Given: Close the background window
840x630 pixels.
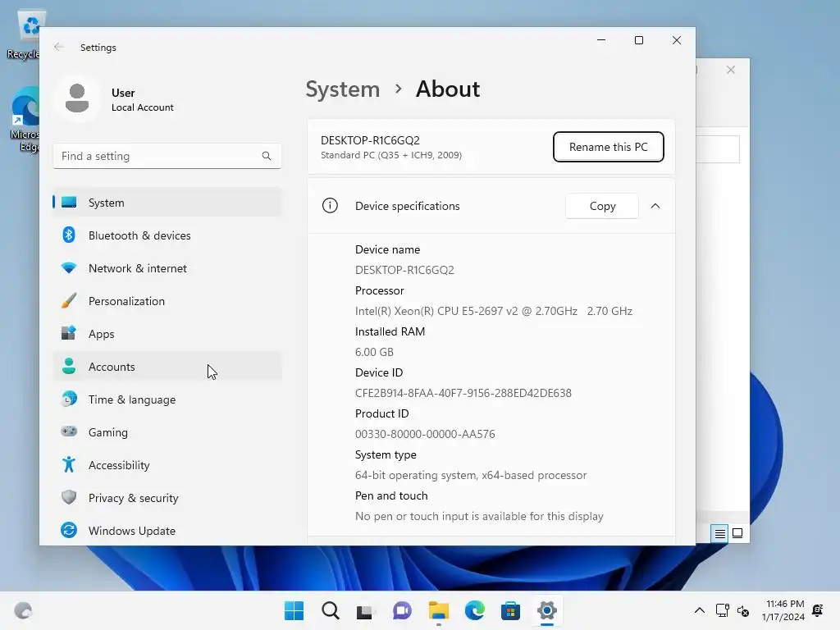Looking at the screenshot, I should (731, 70).
